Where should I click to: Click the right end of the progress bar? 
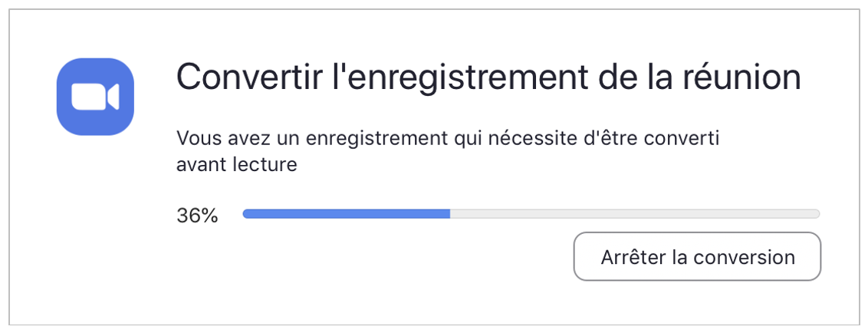pos(817,214)
